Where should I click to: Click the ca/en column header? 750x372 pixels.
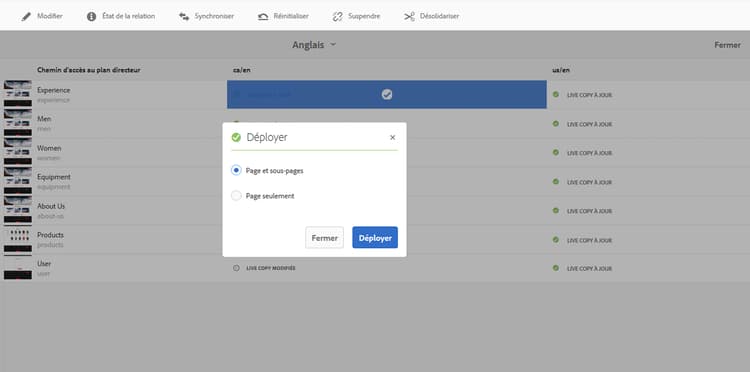click(242, 70)
